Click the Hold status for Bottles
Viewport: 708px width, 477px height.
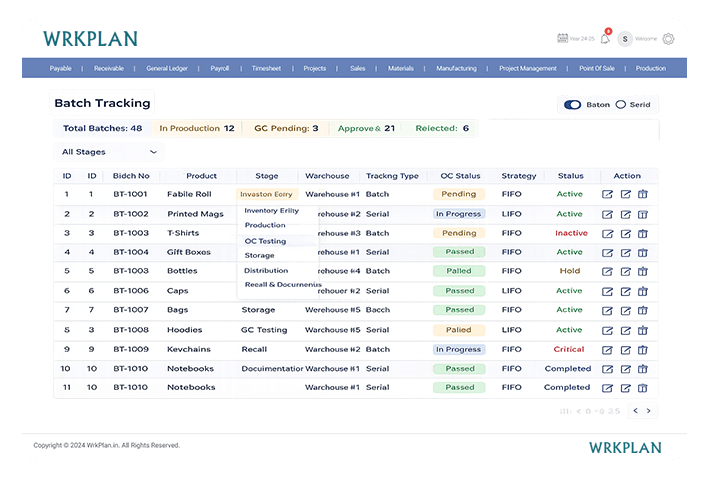coord(570,271)
